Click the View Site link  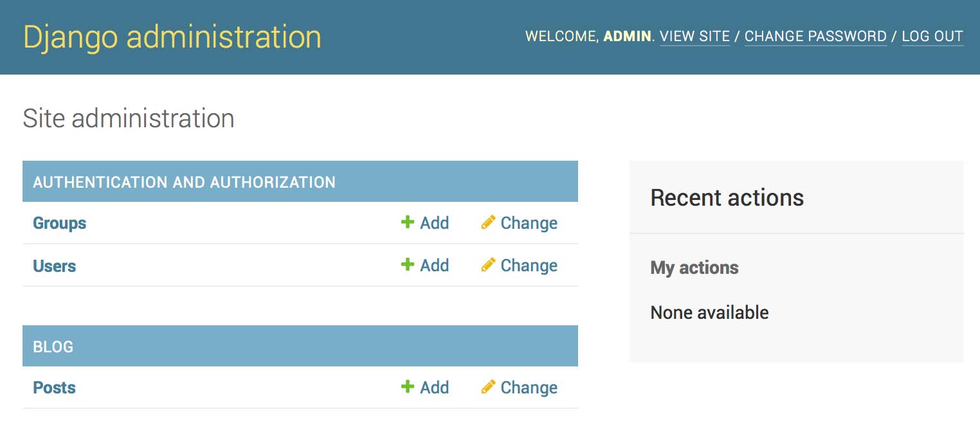click(694, 36)
